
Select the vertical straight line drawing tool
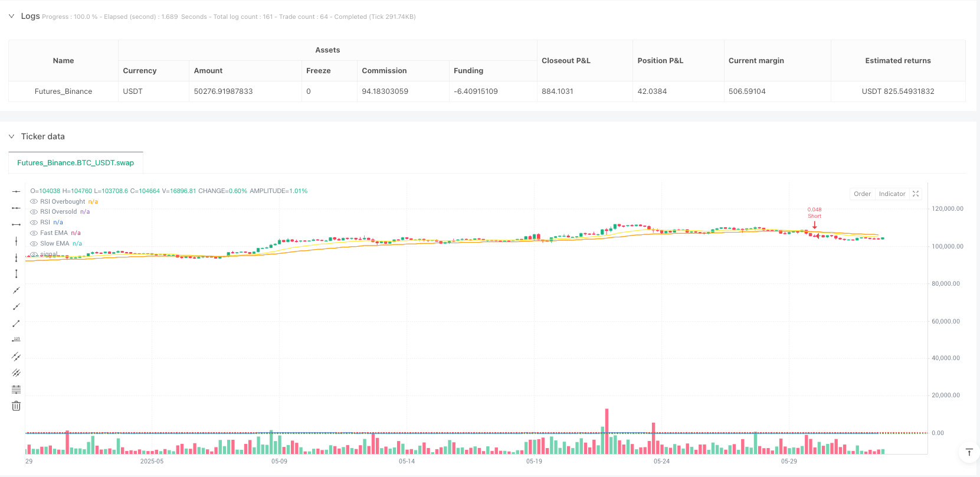(17, 241)
